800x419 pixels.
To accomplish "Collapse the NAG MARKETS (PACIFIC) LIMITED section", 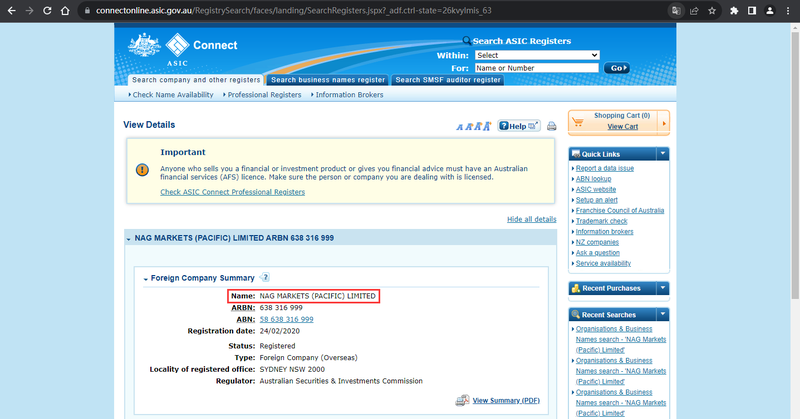I will [129, 239].
